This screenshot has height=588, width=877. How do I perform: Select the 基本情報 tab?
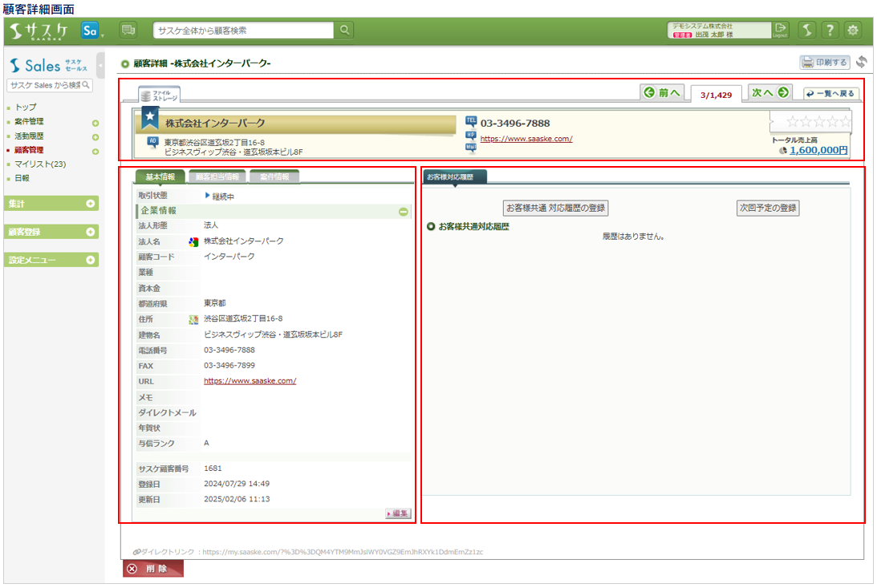pos(160,176)
